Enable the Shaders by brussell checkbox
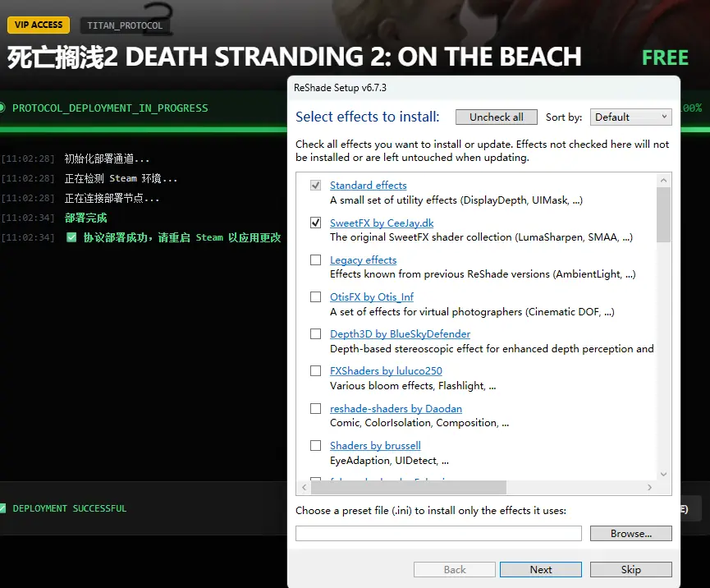 (x=315, y=446)
